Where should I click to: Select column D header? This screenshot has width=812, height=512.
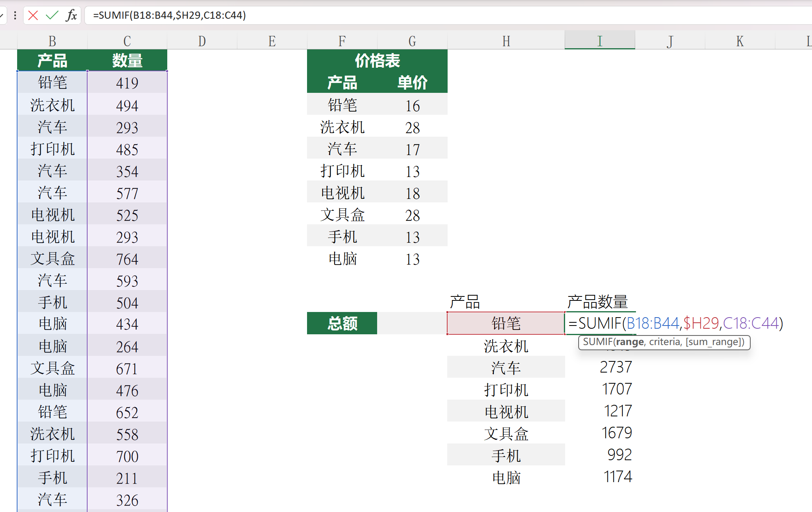[202, 41]
